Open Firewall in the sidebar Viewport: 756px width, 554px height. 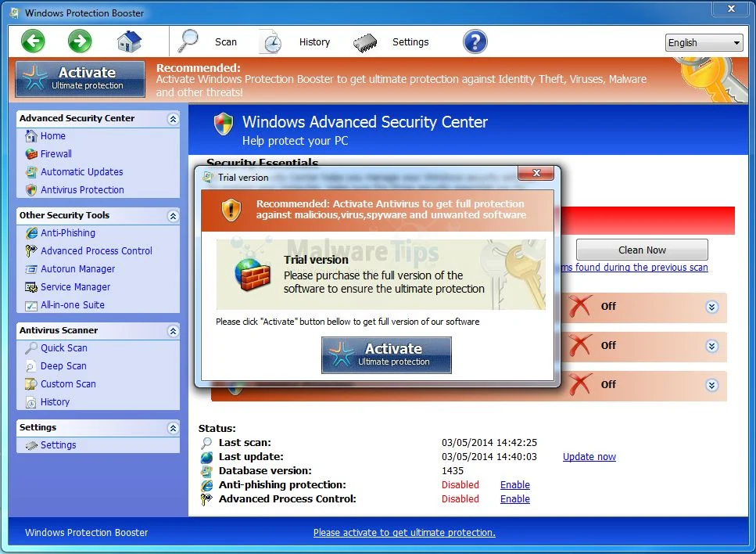[56, 154]
